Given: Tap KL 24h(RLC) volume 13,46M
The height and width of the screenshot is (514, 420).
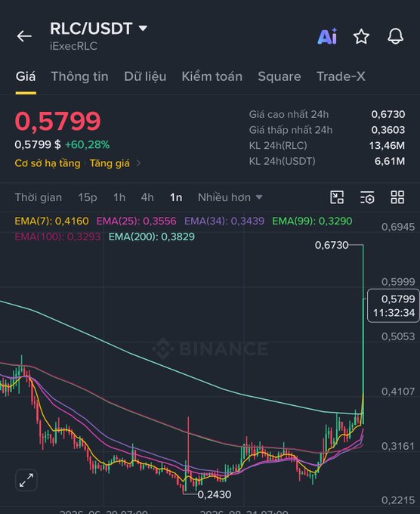Looking at the screenshot, I should (387, 145).
